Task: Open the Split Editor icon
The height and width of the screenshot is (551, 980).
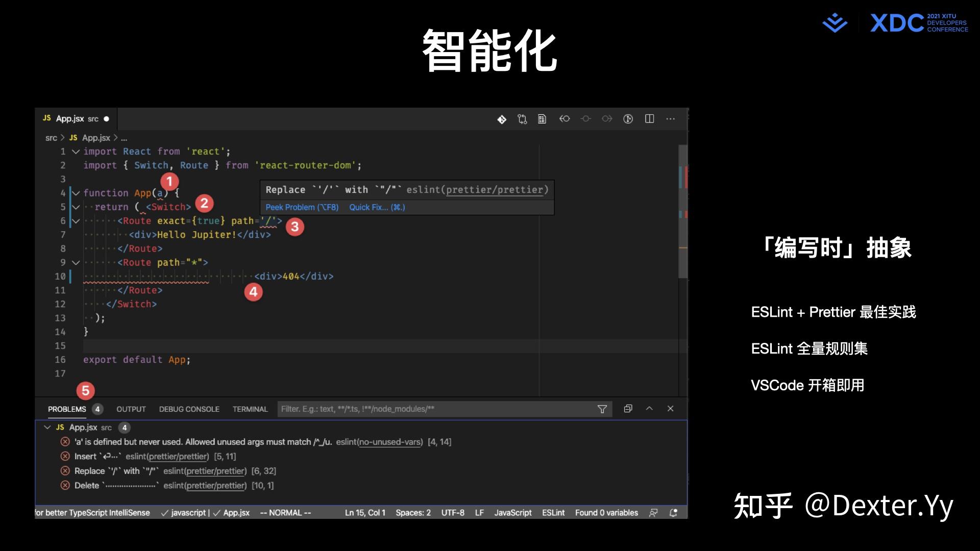Action: pos(649,119)
